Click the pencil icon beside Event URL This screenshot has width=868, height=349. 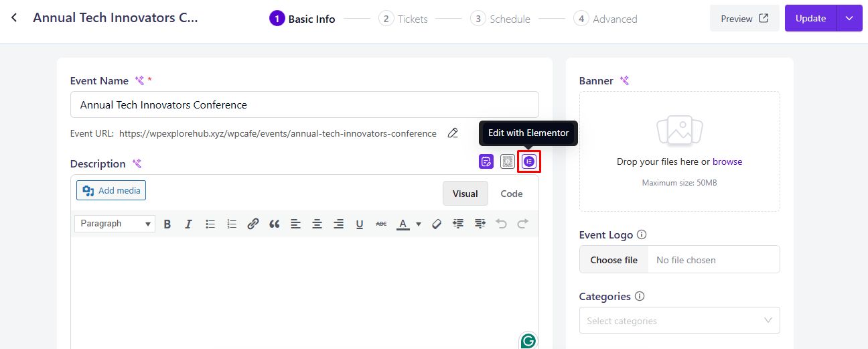click(453, 133)
